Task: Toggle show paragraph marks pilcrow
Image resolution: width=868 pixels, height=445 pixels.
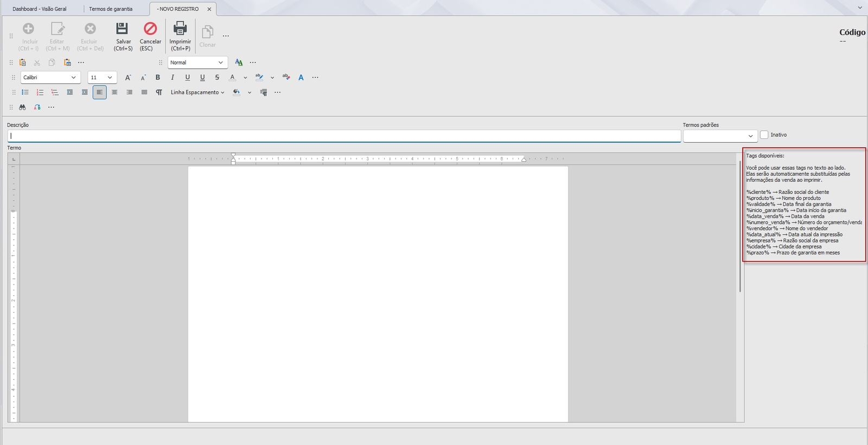Action: [x=159, y=92]
